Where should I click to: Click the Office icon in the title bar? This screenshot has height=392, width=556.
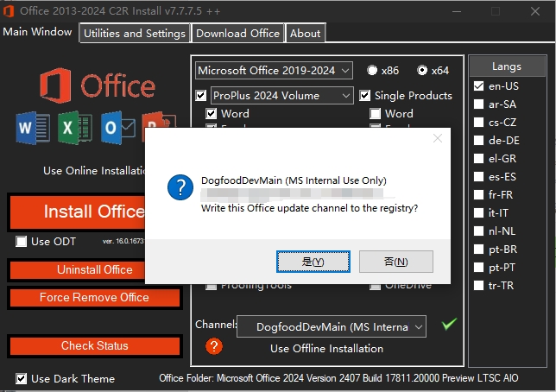coord(9,11)
